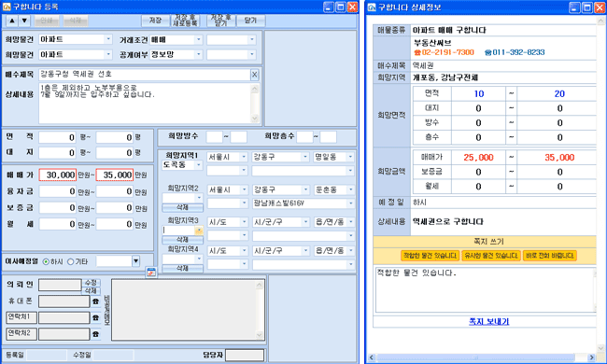The width and height of the screenshot is (607, 364).
Task: Click the phone icon next to 연락처2 field
Action: point(95,334)
